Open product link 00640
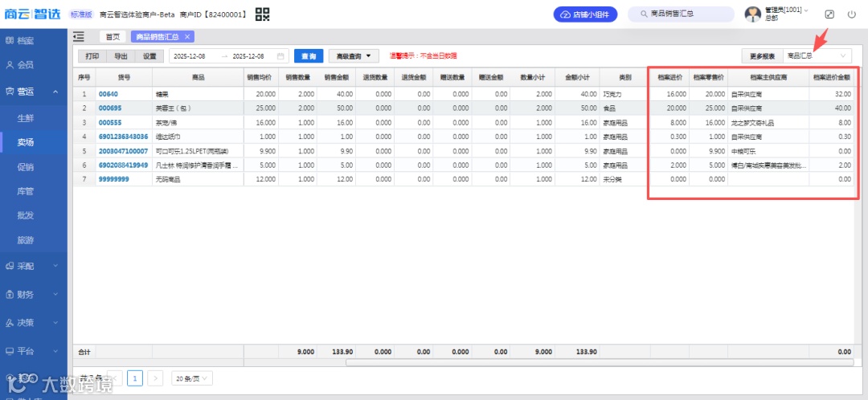Screen dimensions: 868x400 (x=108, y=94)
